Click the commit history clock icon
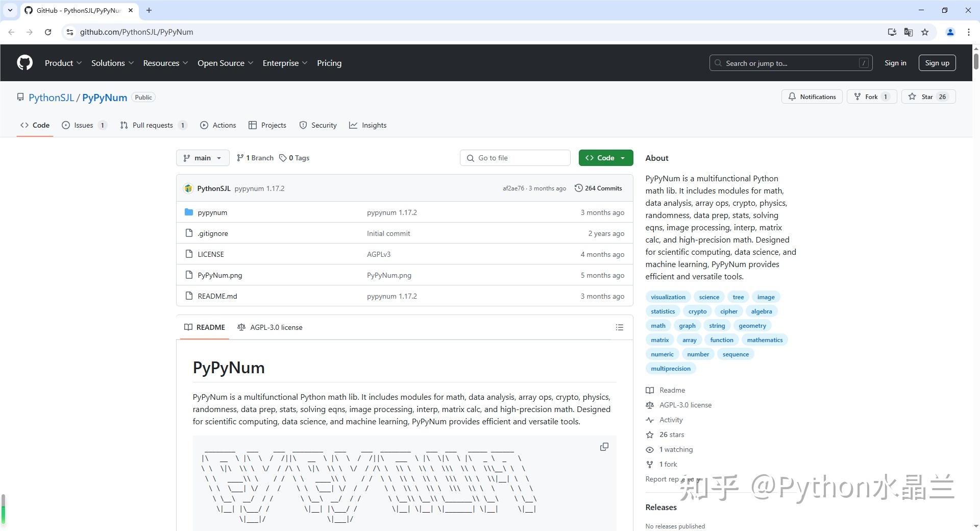 click(x=578, y=188)
